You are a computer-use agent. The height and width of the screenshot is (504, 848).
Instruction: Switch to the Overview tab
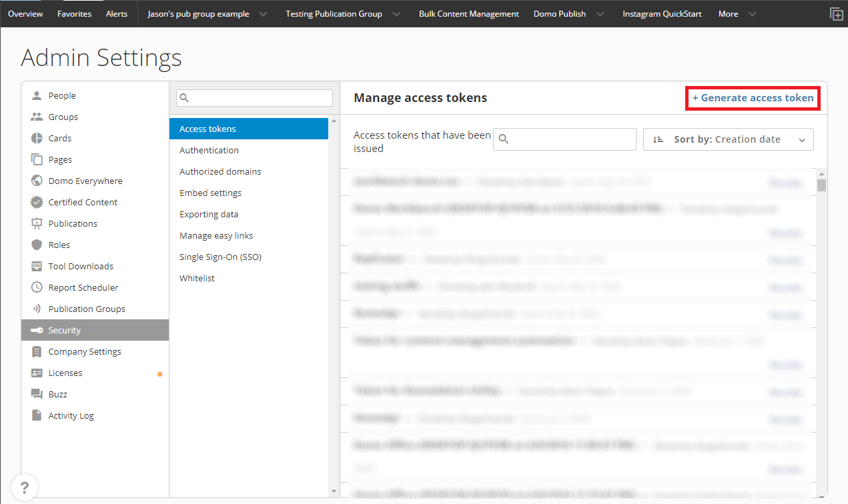click(25, 13)
